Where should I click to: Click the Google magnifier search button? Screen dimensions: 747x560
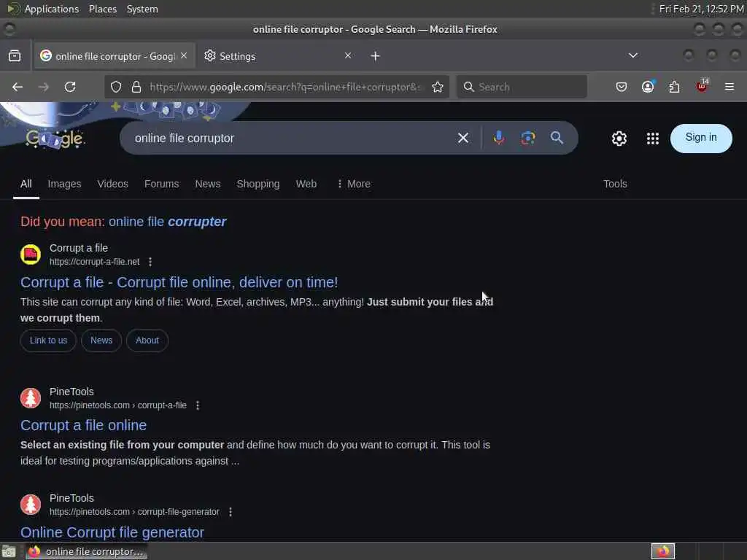[557, 138]
